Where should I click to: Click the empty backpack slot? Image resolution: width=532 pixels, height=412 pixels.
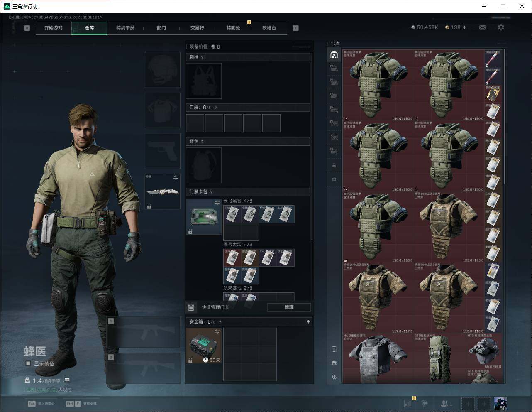[x=204, y=165]
